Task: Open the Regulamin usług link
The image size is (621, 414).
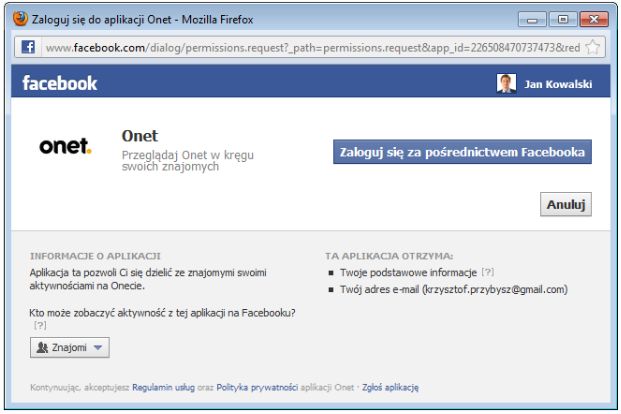Action: (164, 387)
